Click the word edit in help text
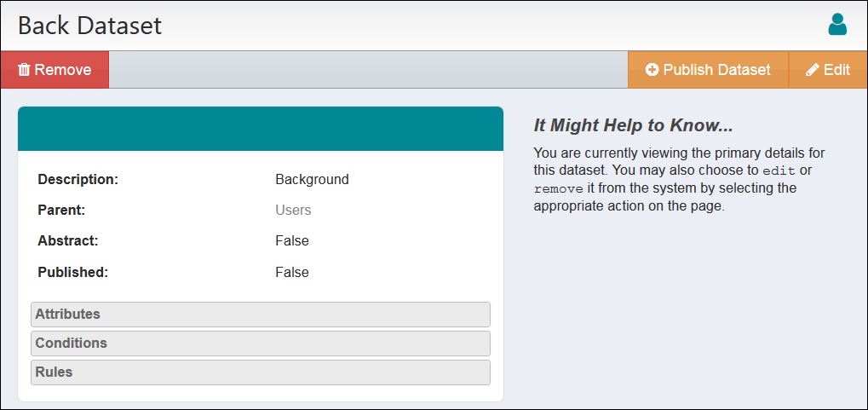Image resolution: width=868 pixels, height=410 pixels. click(779, 170)
